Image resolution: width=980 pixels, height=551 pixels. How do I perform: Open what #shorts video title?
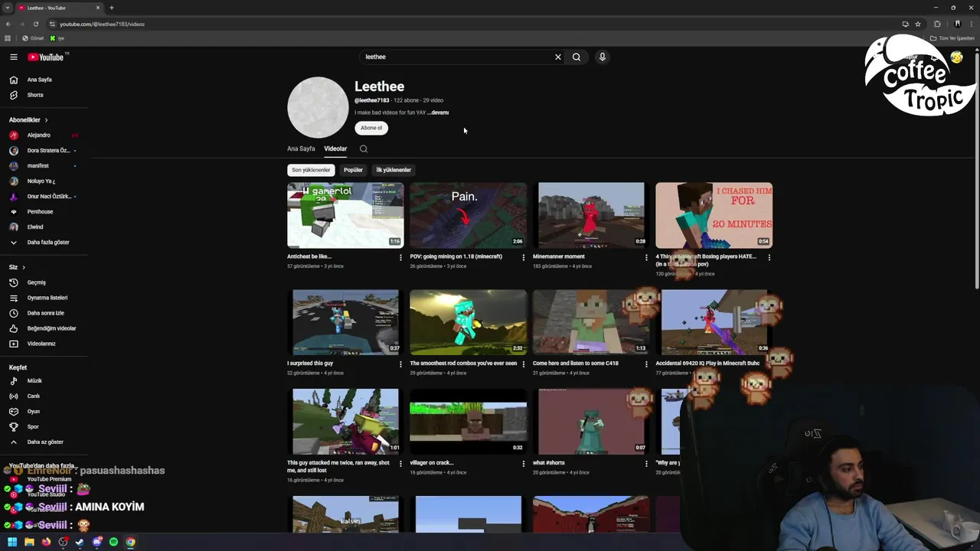549,463
